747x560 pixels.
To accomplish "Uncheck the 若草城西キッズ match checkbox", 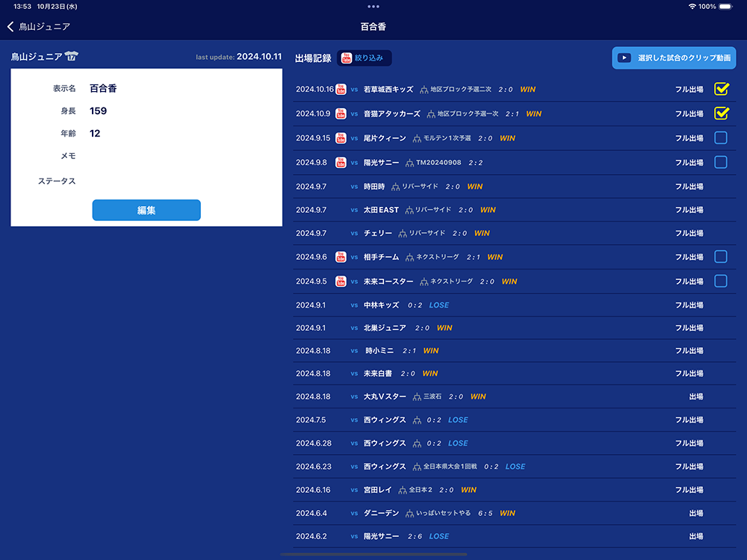I will coord(721,90).
